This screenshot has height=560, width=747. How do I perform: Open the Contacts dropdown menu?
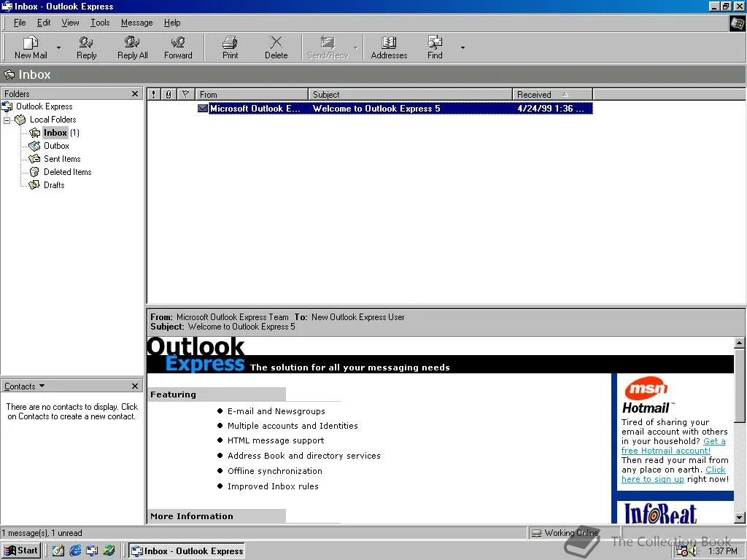24,386
